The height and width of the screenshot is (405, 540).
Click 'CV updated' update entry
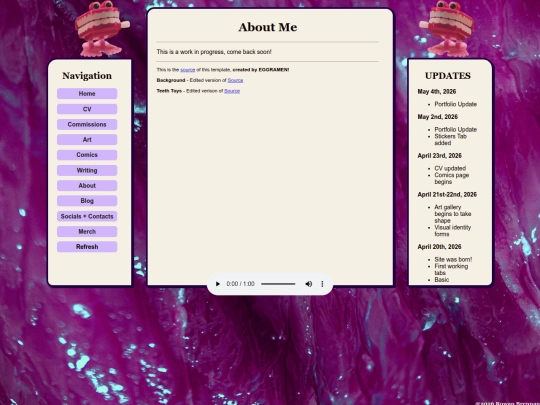coord(450,168)
